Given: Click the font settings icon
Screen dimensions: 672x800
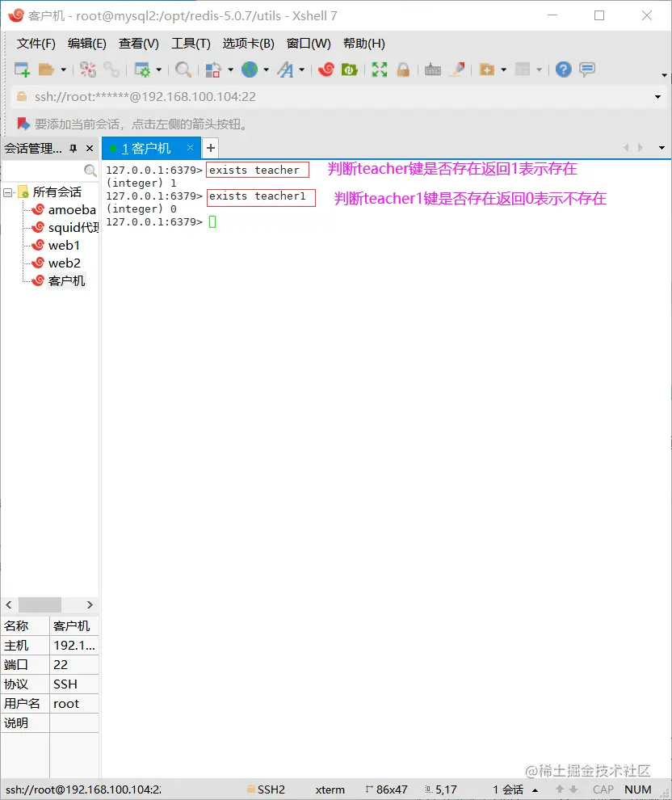Looking at the screenshot, I should pos(286,69).
